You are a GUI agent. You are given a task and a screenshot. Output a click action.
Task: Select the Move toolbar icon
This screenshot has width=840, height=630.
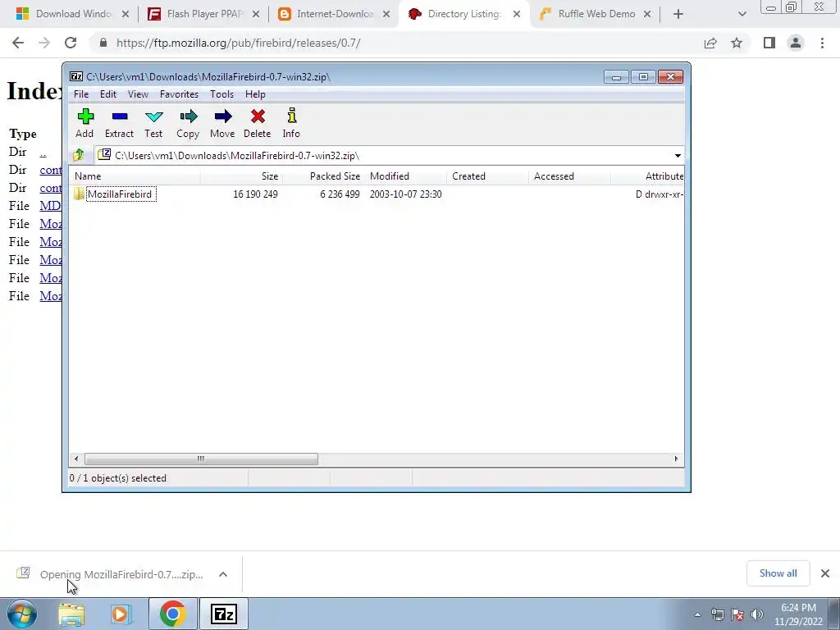pos(222,123)
